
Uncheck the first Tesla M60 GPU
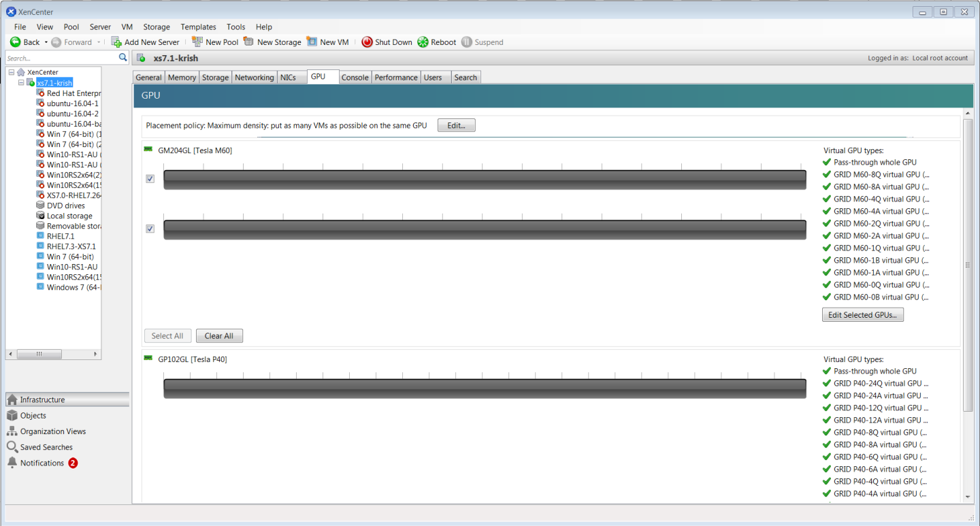150,179
